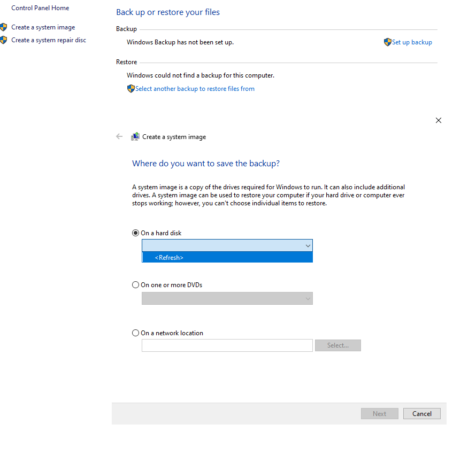This screenshot has width=476, height=470.
Task: Click Create a system image sidebar link
Action: (x=43, y=27)
